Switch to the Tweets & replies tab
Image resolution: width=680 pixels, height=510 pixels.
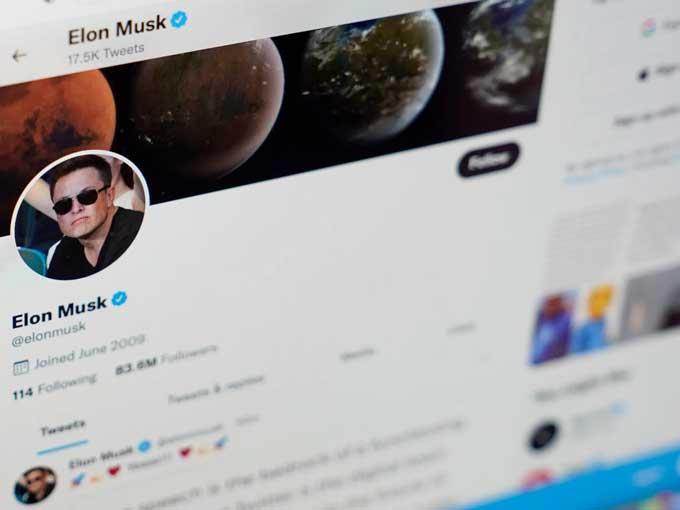point(216,389)
